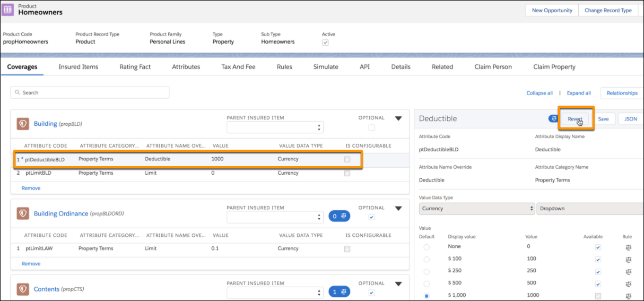Image resolution: width=644 pixels, height=301 pixels.
Task: Open the JSON view button
Action: tap(631, 119)
